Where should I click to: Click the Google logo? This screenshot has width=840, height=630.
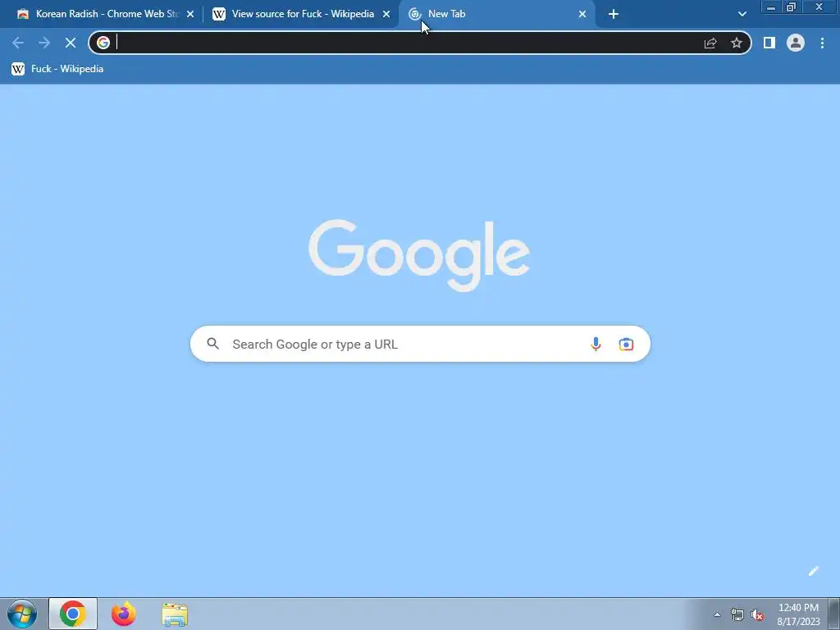tap(419, 255)
